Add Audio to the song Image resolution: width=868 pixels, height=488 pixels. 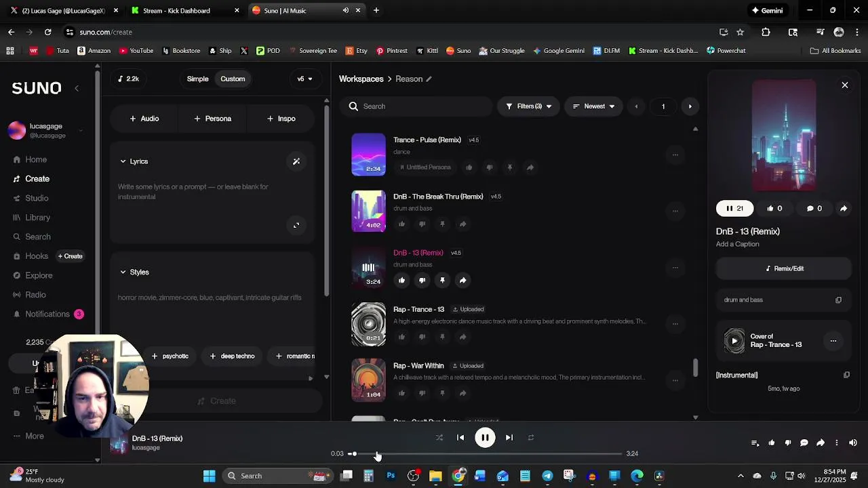pos(144,119)
